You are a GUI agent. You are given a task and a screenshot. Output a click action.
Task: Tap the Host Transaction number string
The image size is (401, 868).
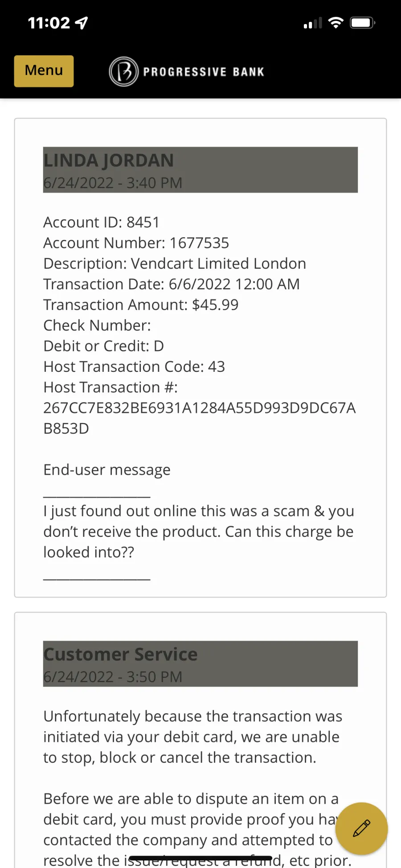tap(200, 418)
